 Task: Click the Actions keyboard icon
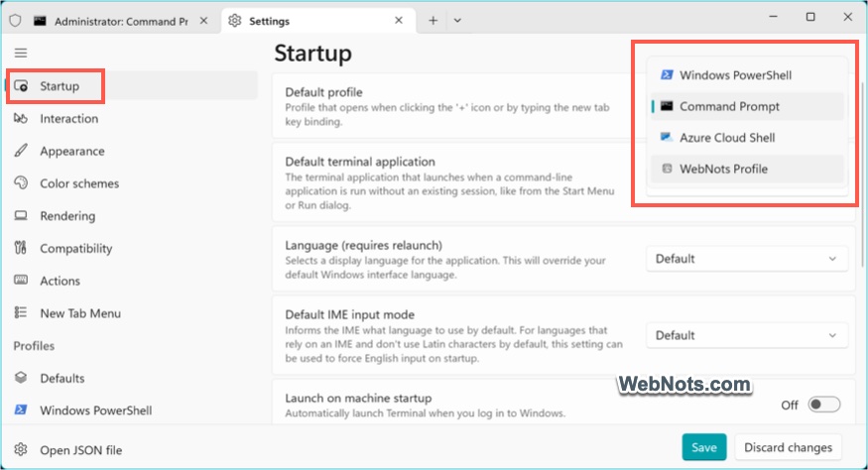21,281
